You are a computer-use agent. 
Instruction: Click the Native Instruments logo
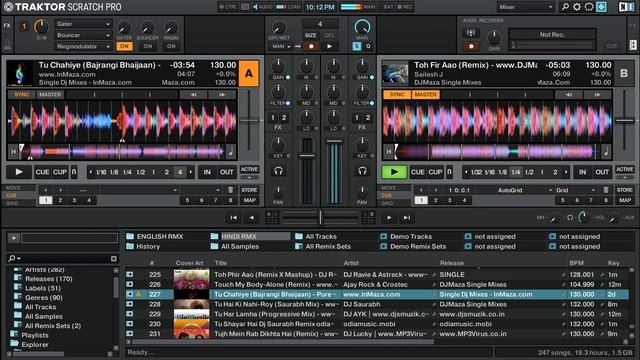[x=626, y=7]
